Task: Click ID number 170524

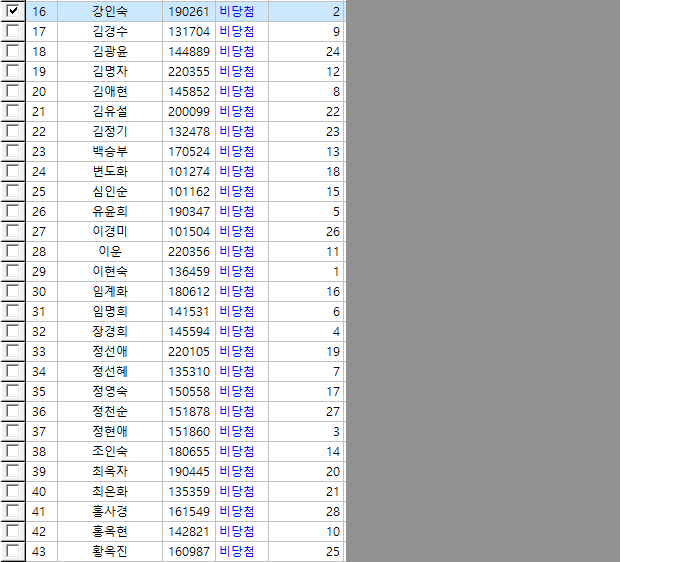Action: (189, 151)
